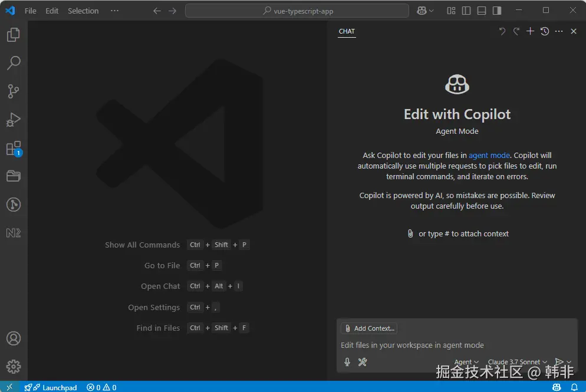Focus the chat input field

pos(457,345)
